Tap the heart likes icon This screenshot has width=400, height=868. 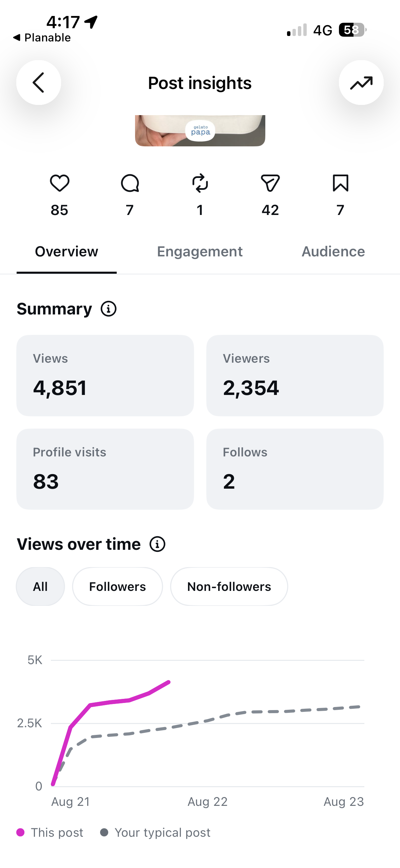click(x=60, y=183)
